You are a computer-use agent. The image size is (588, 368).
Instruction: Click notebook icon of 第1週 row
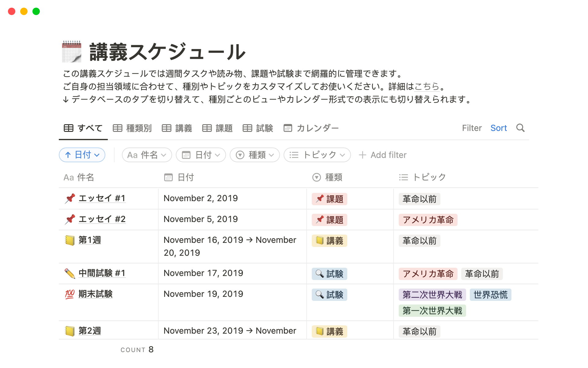click(x=70, y=240)
